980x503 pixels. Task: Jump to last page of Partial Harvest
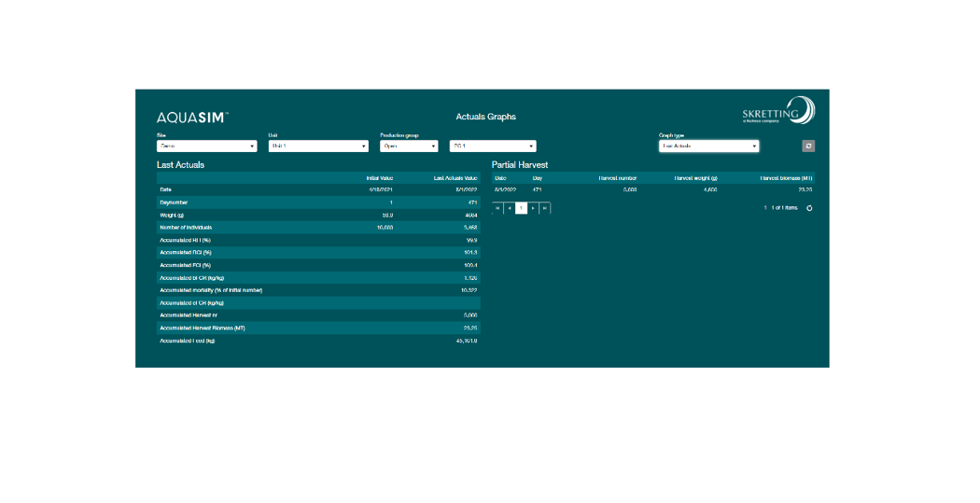click(544, 208)
